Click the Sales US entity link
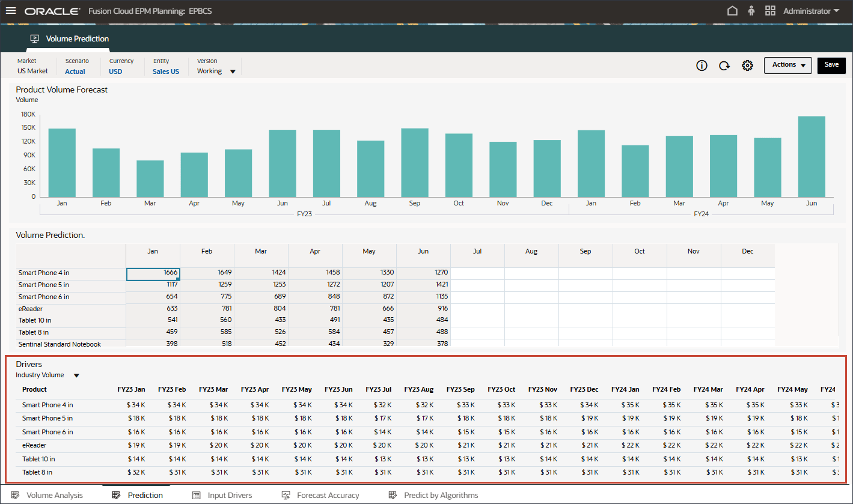Image resolution: width=853 pixels, height=504 pixels. [165, 71]
